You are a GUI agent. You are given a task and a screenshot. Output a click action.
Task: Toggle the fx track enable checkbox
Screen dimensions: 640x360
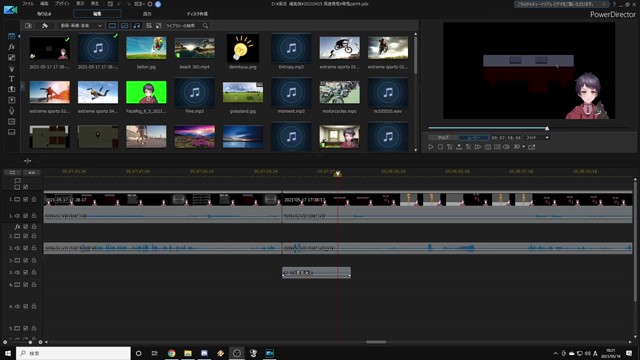[26, 227]
